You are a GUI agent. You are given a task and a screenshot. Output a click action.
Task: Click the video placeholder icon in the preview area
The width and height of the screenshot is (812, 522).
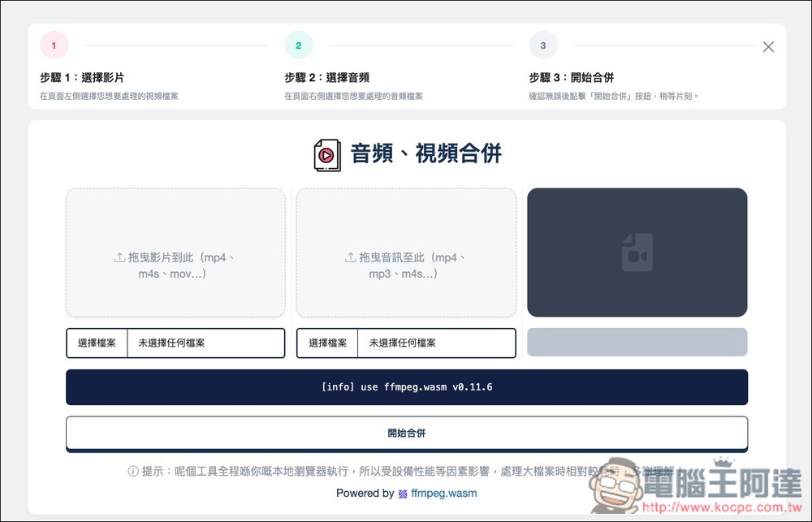click(x=637, y=252)
